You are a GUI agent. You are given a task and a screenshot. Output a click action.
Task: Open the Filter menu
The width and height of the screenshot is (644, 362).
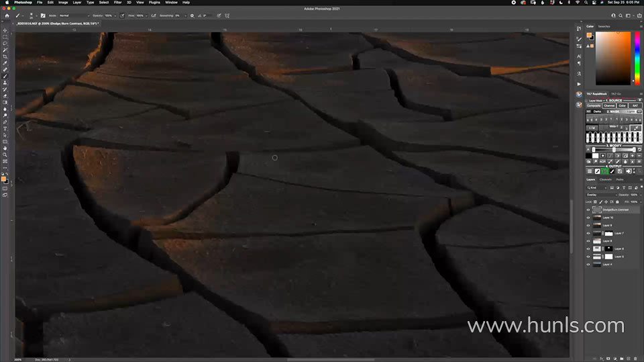[x=117, y=3]
